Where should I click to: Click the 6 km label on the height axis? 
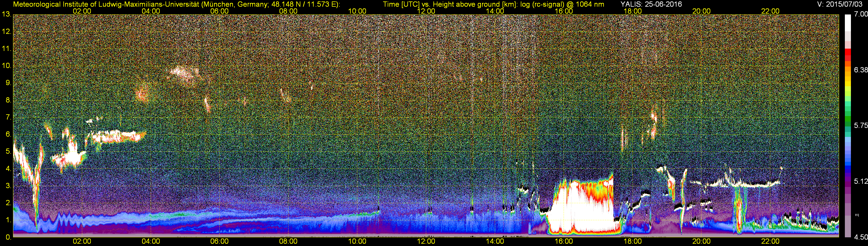8,135
